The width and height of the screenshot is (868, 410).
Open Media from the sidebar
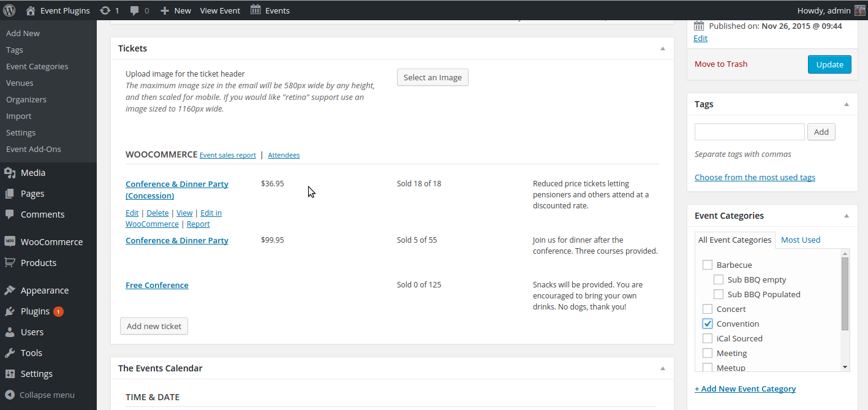tap(32, 173)
